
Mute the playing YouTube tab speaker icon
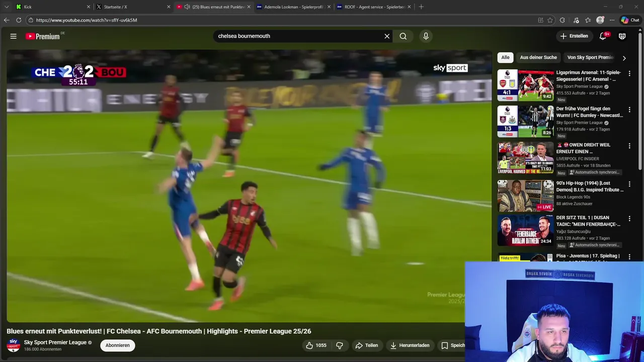tap(187, 7)
